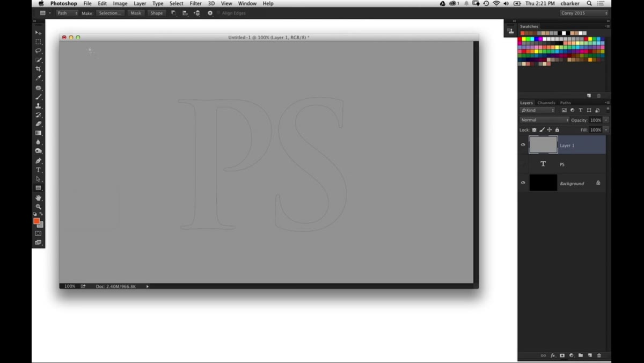This screenshot has height=363, width=644.
Task: Click the Path arrangement icon in options bar
Action: click(197, 13)
